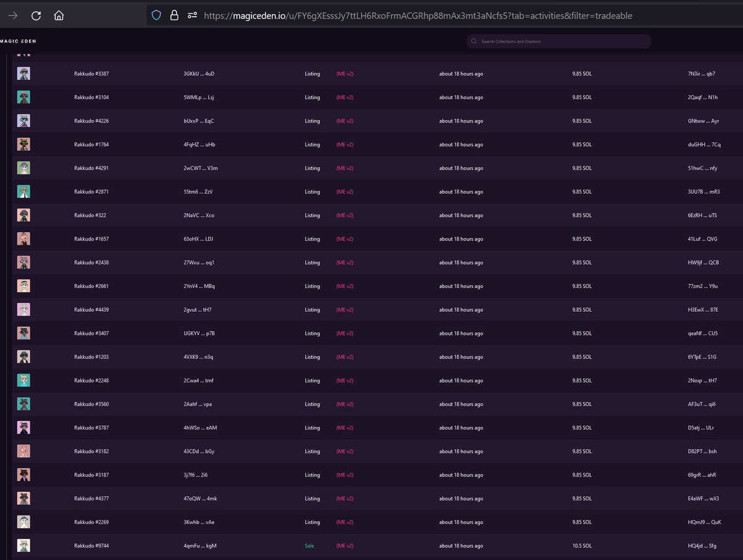Viewport: 743px width, 560px height.
Task: Click the Rakkudo #3387 name link
Action: (92, 74)
